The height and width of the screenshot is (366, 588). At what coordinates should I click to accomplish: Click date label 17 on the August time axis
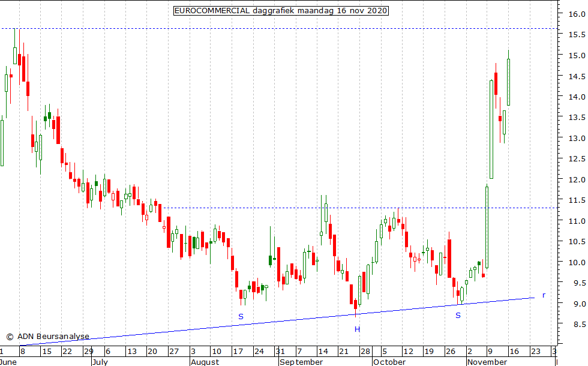click(238, 352)
